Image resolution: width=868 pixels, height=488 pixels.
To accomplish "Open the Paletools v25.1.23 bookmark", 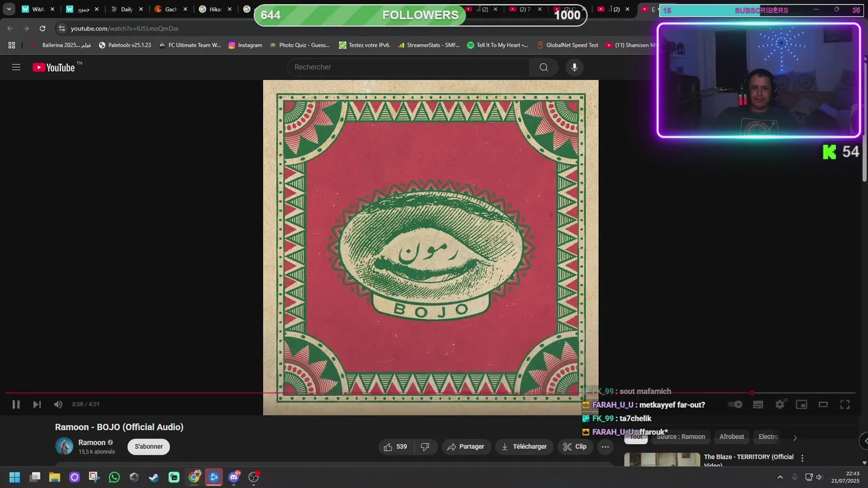I will click(x=125, y=45).
